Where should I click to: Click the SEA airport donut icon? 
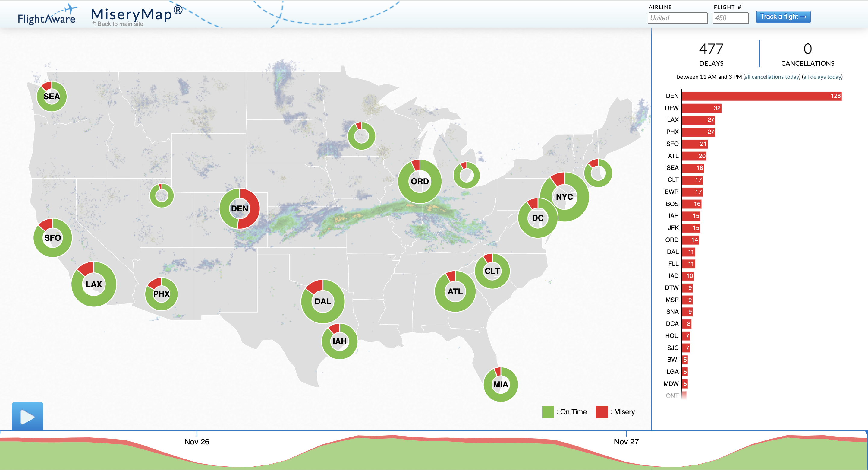[52, 97]
